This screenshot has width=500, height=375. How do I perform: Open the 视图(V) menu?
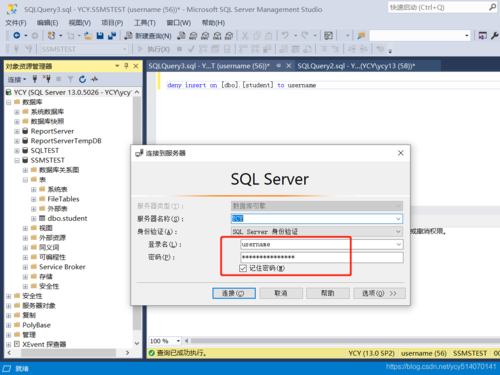coord(80,23)
